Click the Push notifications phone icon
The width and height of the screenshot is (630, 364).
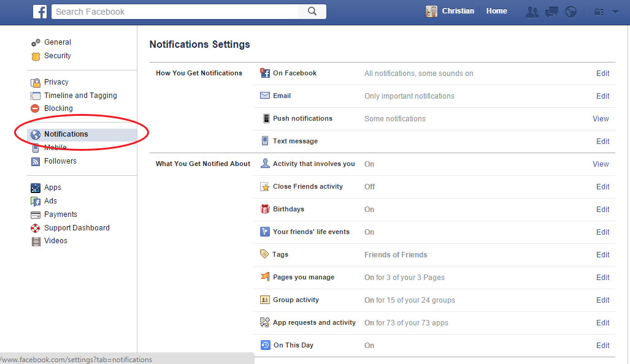click(266, 118)
